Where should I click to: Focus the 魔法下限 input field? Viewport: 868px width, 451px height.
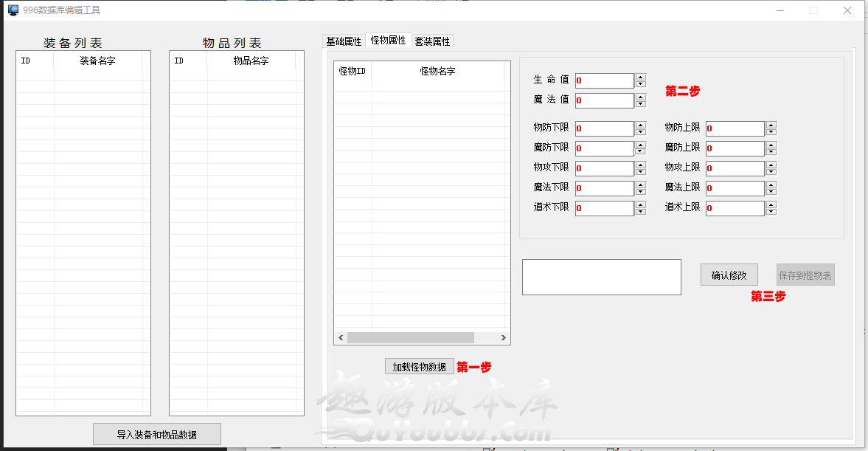click(605, 189)
